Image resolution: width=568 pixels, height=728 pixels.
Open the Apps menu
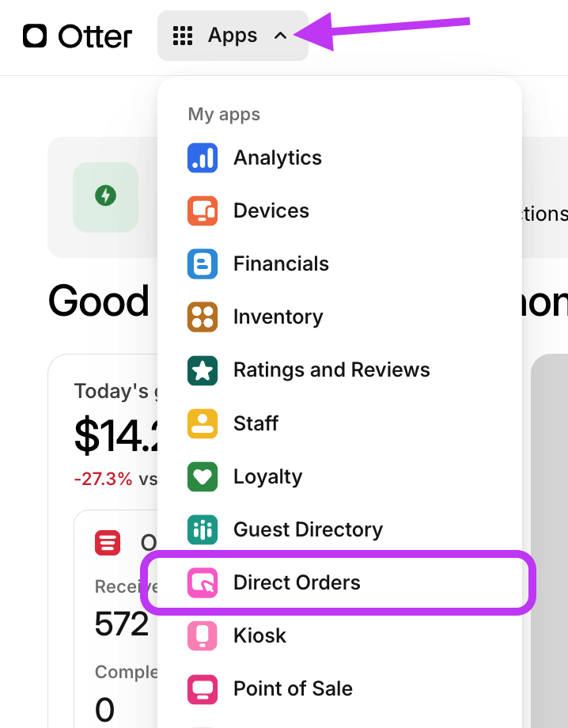[x=233, y=36]
